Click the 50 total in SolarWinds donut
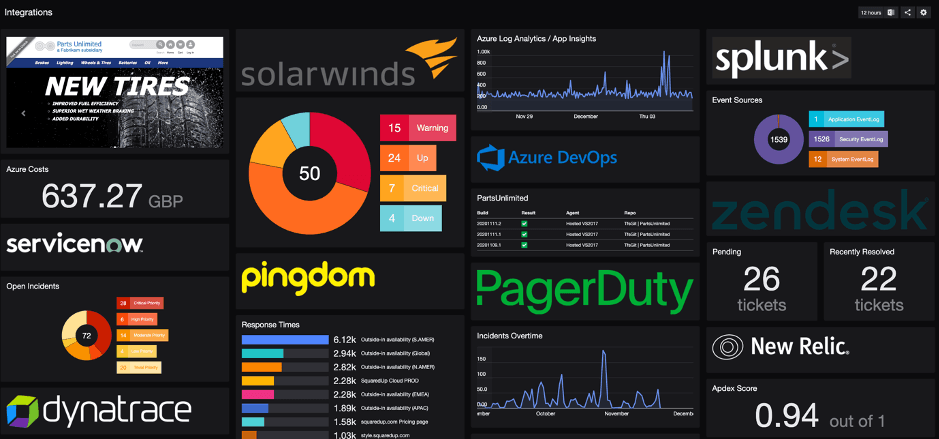The height and width of the screenshot is (439, 939). point(310,174)
